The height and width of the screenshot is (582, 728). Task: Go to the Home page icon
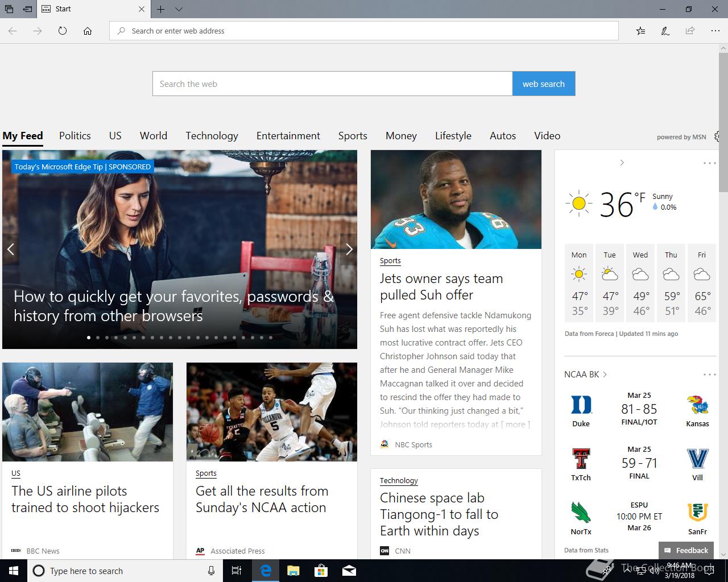(x=88, y=31)
